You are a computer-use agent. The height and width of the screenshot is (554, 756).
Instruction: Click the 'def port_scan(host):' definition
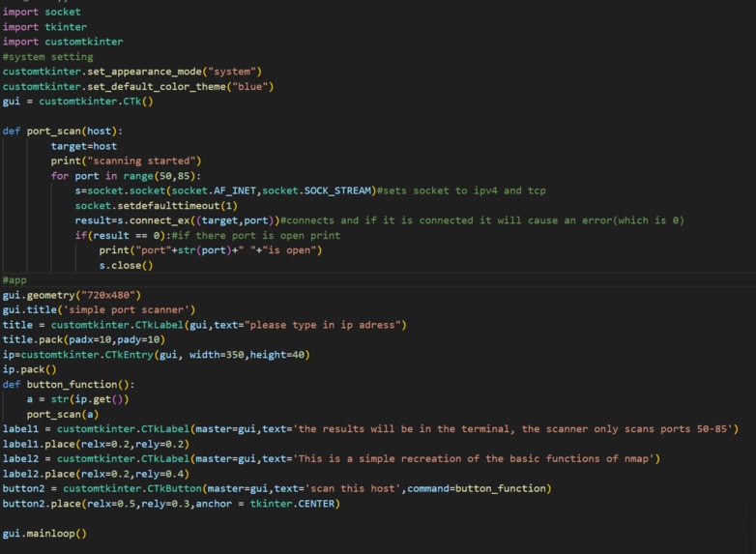coord(63,131)
